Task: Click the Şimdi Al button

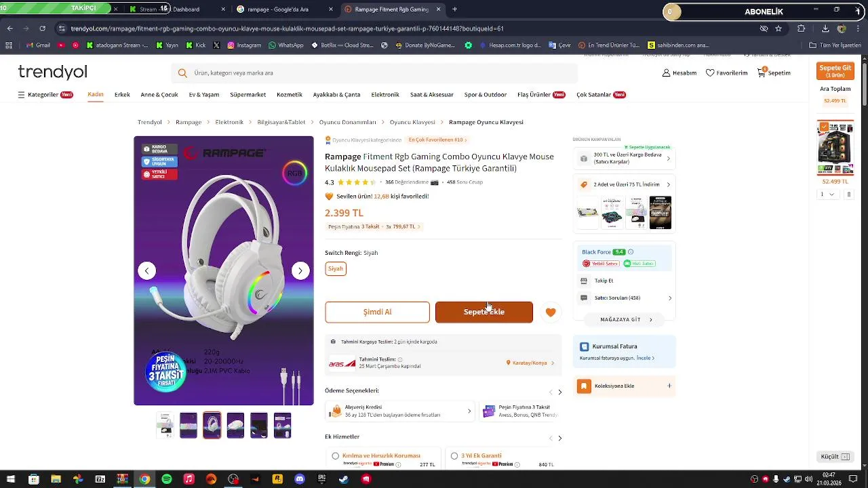Action: tap(377, 312)
